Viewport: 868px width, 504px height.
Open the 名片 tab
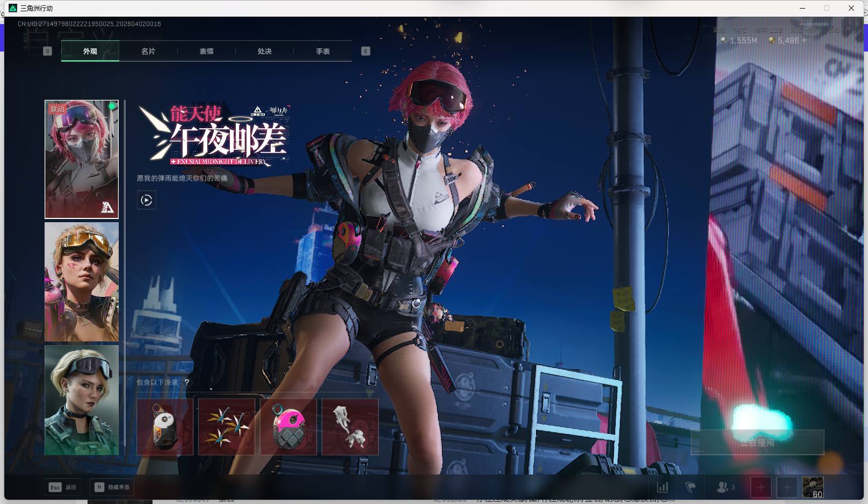148,52
